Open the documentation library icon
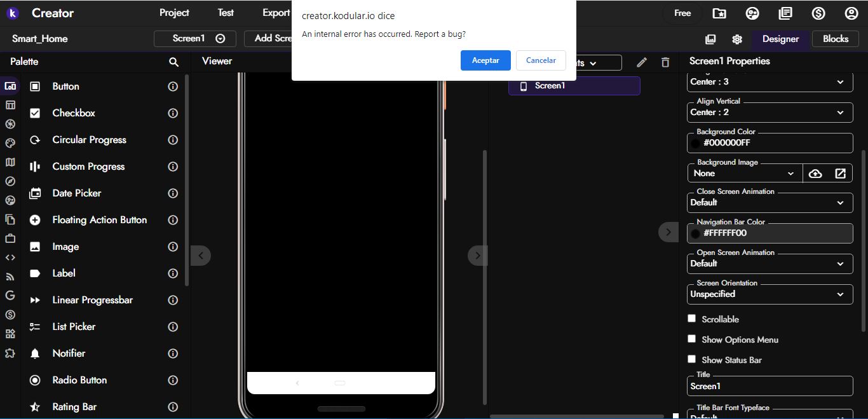This screenshot has width=868, height=419. 785,13
